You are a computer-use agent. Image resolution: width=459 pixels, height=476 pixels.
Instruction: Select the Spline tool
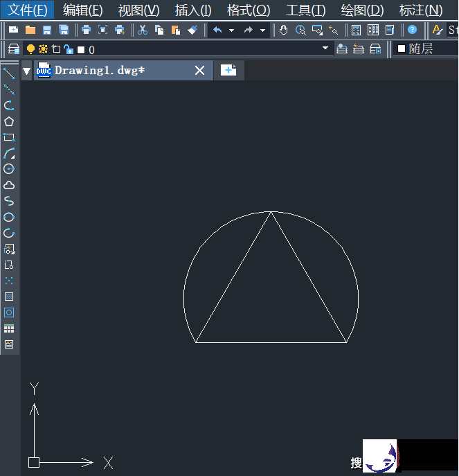(x=9, y=201)
